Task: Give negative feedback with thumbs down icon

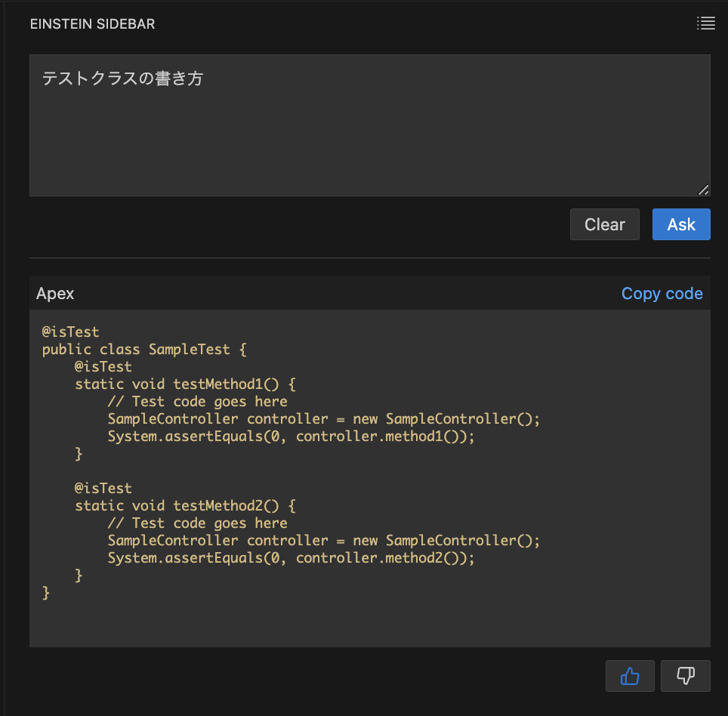Action: coord(685,675)
